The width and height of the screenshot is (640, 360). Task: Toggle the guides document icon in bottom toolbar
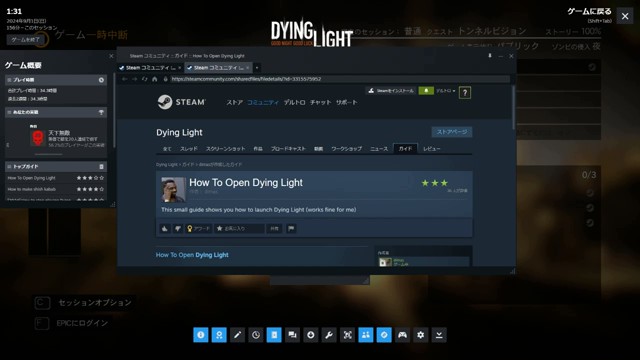click(x=274, y=335)
